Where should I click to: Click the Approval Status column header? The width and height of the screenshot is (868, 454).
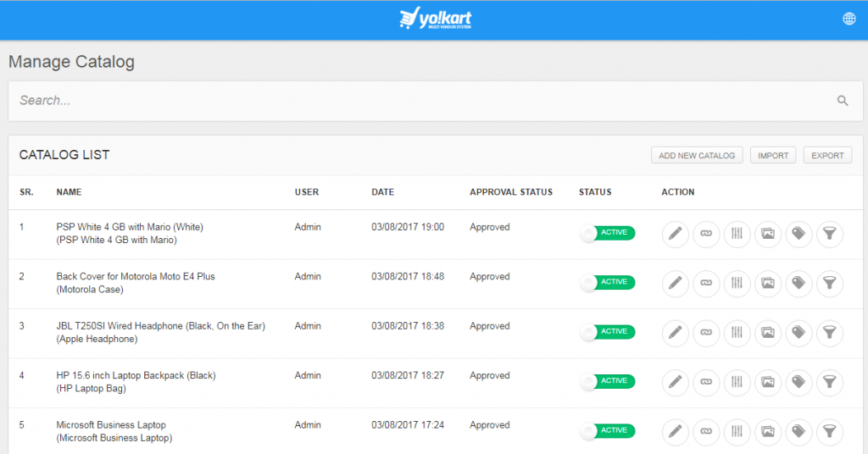511,192
